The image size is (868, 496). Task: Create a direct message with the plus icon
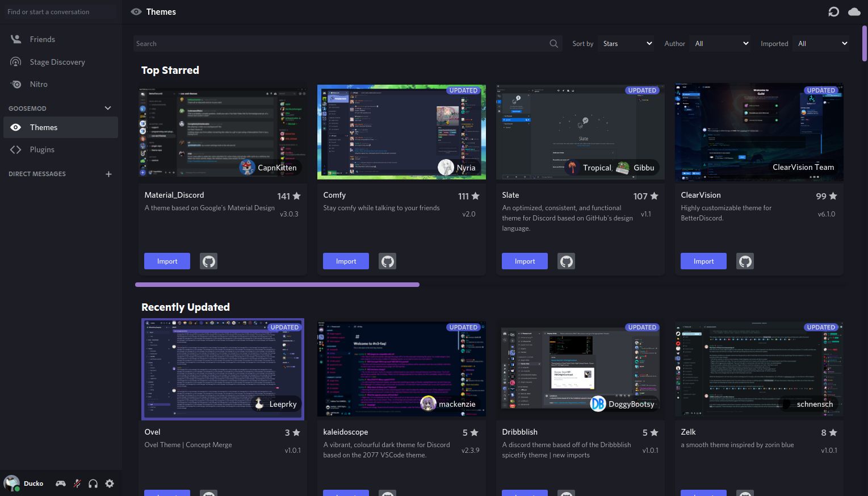(x=108, y=174)
